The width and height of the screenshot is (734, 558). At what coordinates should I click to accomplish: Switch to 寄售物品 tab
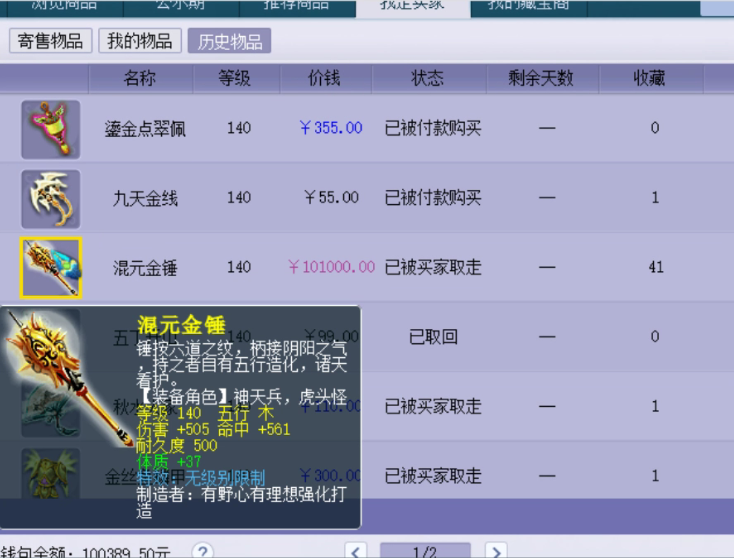click(51, 41)
